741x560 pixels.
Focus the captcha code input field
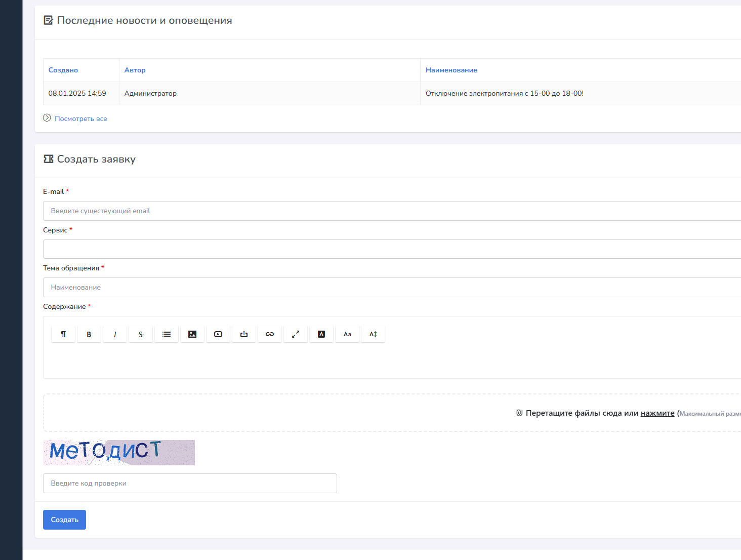[190, 484]
